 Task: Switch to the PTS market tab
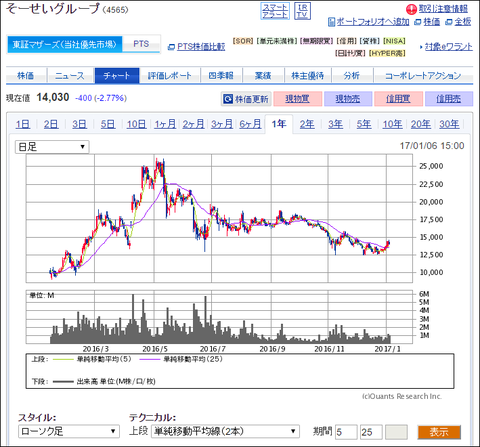pyautogui.click(x=141, y=44)
